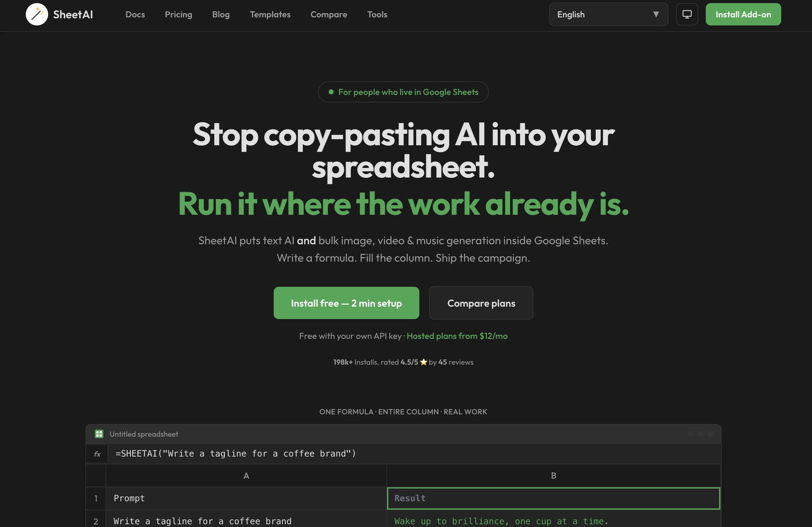Click the SheetAI brand name
Screen dimensions: 812x527
(x=73, y=14)
